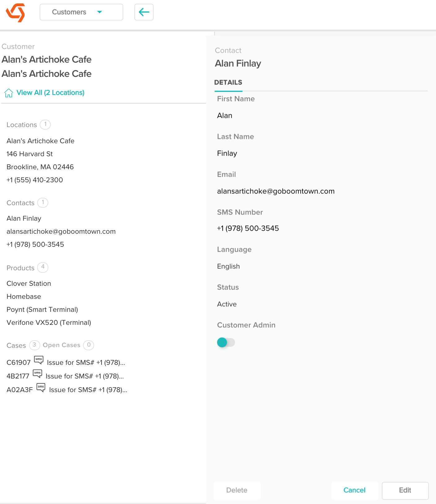
Task: Click the Products count badge showing 4
Action: point(43,267)
